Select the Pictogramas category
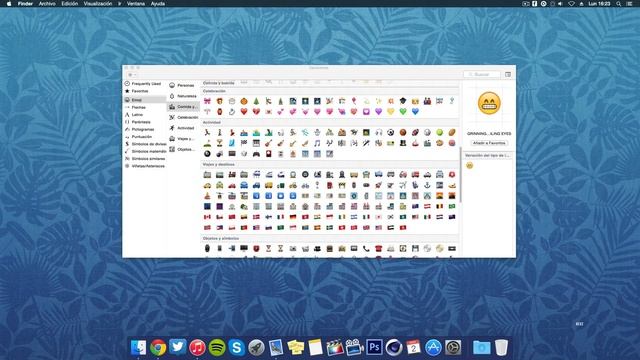640x360 pixels. [145, 129]
